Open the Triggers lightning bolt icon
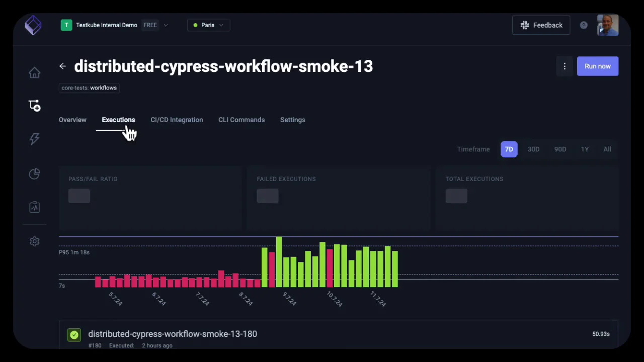The width and height of the screenshot is (644, 362). point(34,139)
